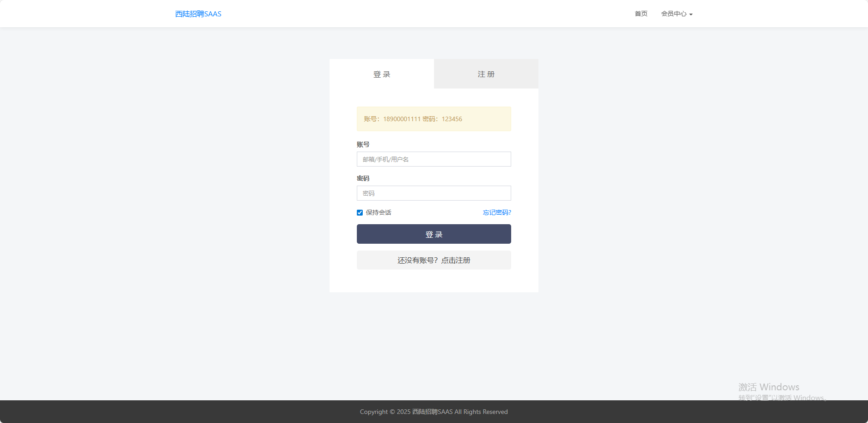Viewport: 868px width, 423px height.
Task: Open the 忘记密码? link
Action: point(497,212)
